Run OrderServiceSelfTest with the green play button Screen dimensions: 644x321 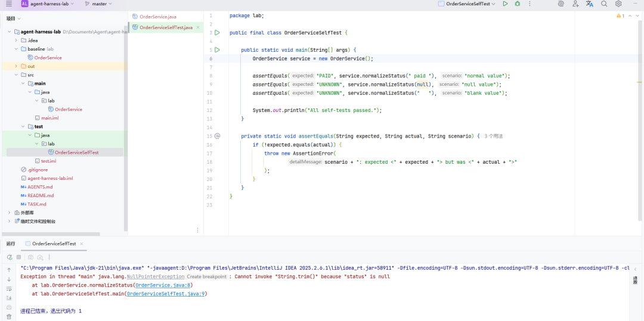click(x=505, y=4)
